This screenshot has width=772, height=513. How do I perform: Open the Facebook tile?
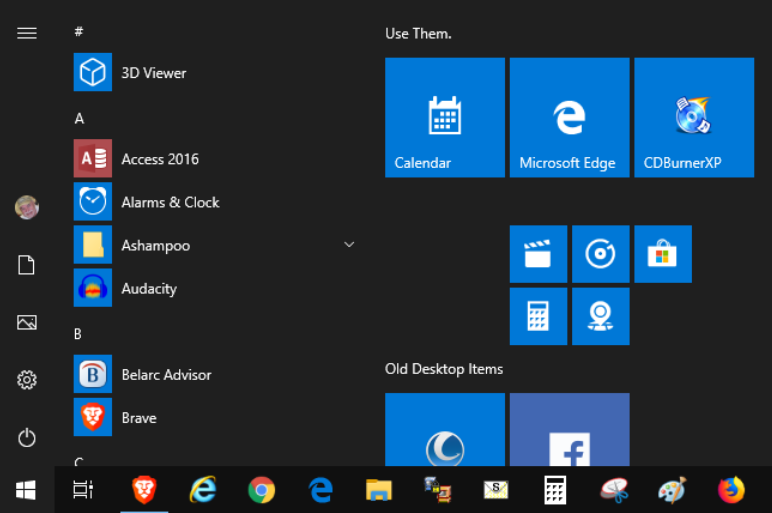coord(569,429)
